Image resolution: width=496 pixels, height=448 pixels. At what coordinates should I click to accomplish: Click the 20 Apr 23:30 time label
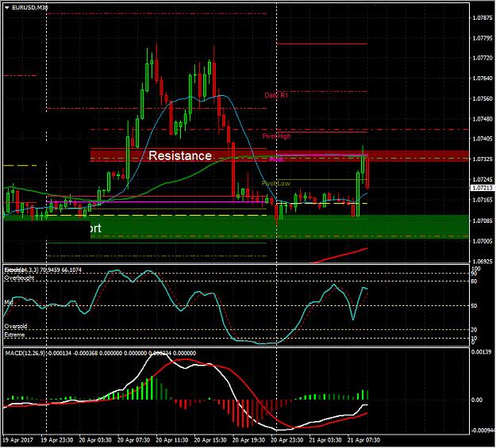click(287, 440)
